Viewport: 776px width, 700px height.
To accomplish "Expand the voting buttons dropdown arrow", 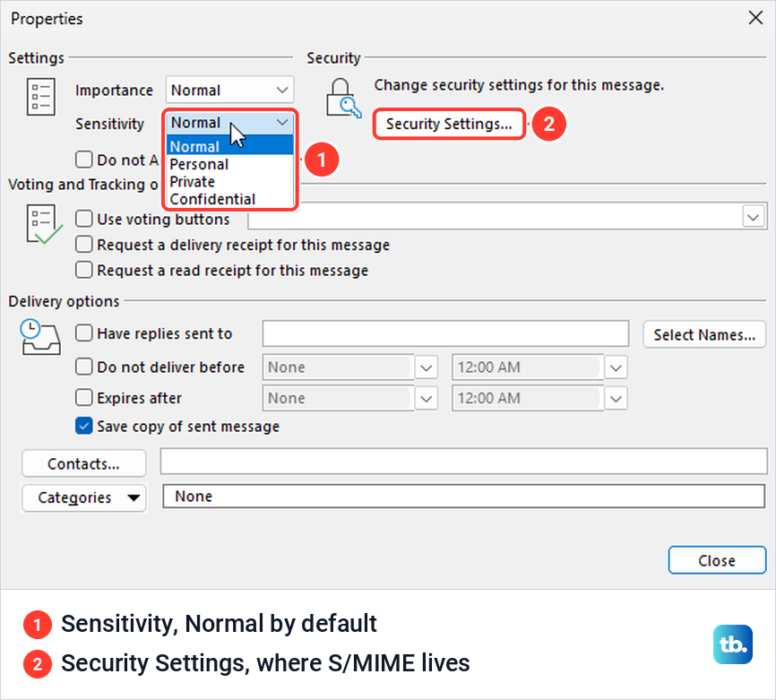I will [x=754, y=217].
